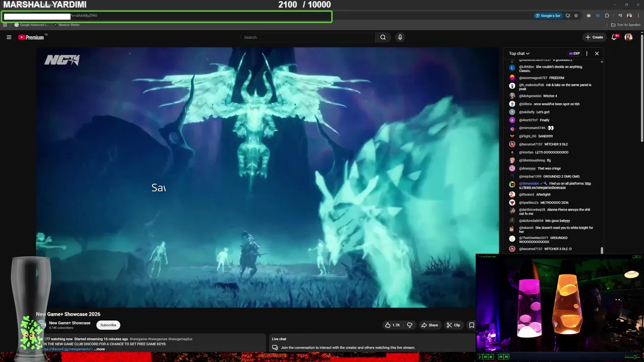Type in the YouTube Search field

tap(308, 37)
